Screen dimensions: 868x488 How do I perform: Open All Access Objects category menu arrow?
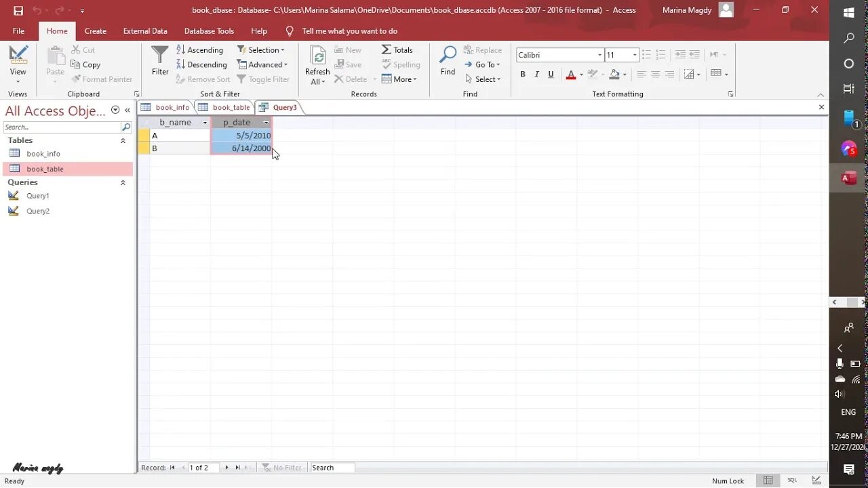point(115,110)
